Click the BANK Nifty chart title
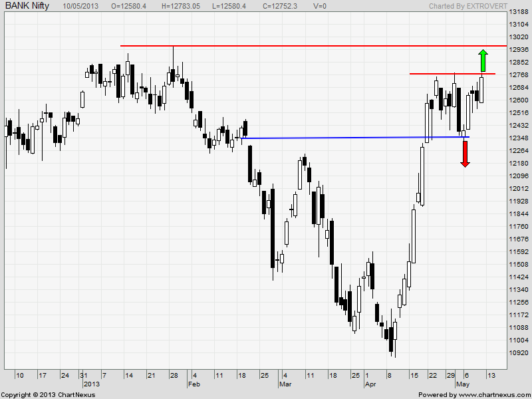The image size is (532, 399). pyautogui.click(x=27, y=5)
